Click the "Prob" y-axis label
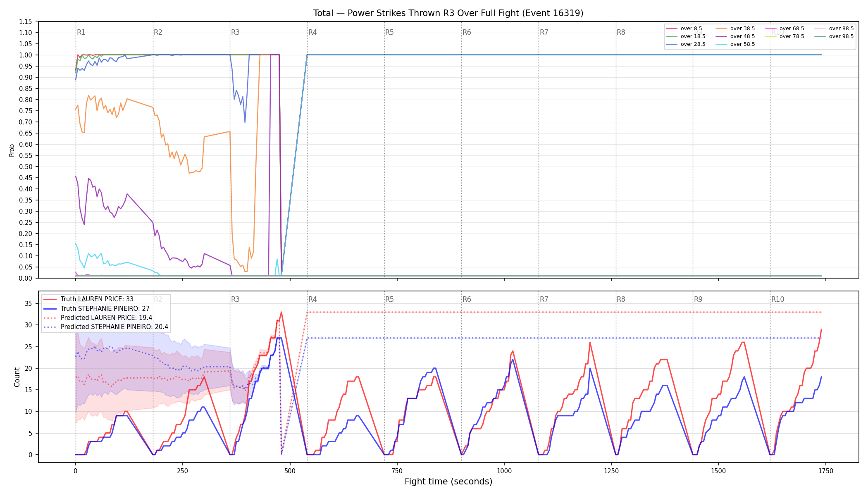868x496 pixels. 12,150
